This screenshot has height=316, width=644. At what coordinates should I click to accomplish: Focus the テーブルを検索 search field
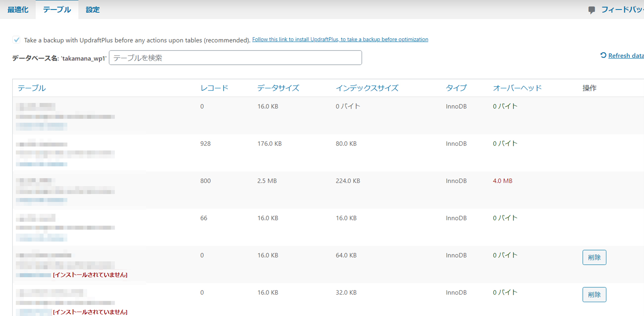pyautogui.click(x=235, y=58)
